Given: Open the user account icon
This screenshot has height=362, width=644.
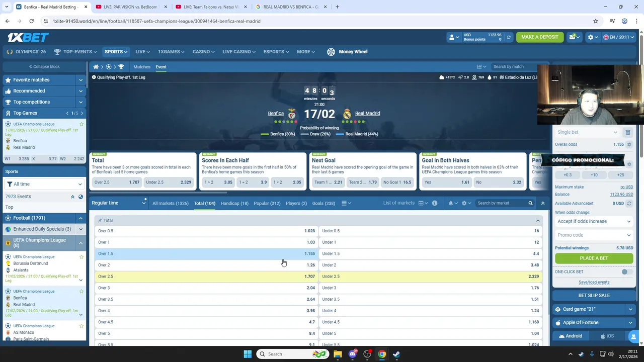Looking at the screenshot, I should [x=454, y=37].
